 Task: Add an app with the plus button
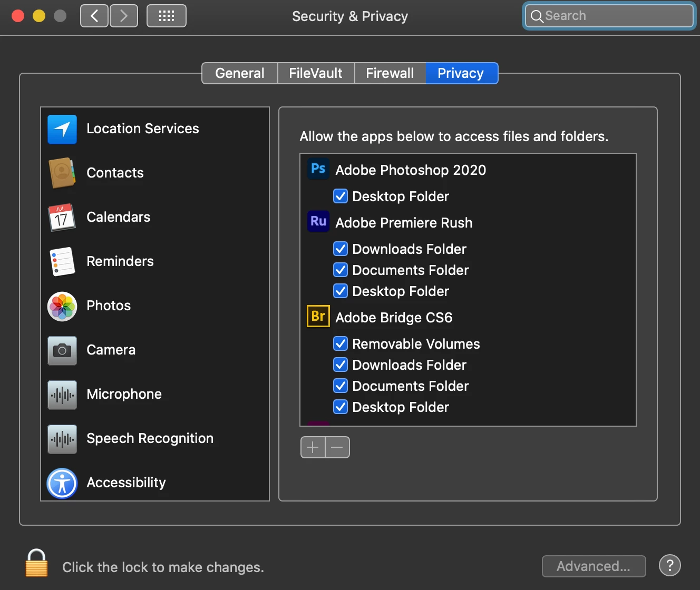313,447
